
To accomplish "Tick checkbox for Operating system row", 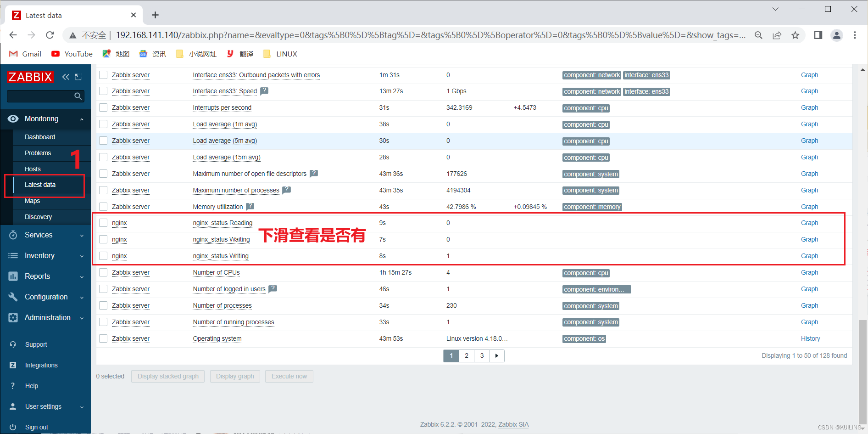I will click(x=103, y=338).
